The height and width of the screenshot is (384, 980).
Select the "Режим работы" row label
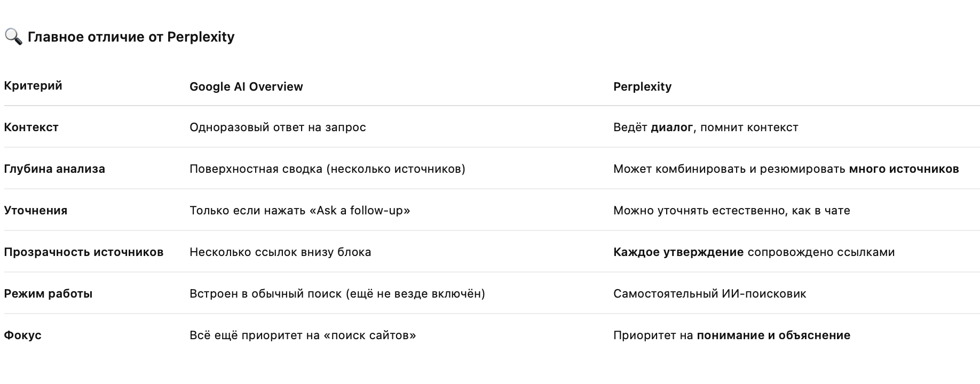[x=48, y=294]
